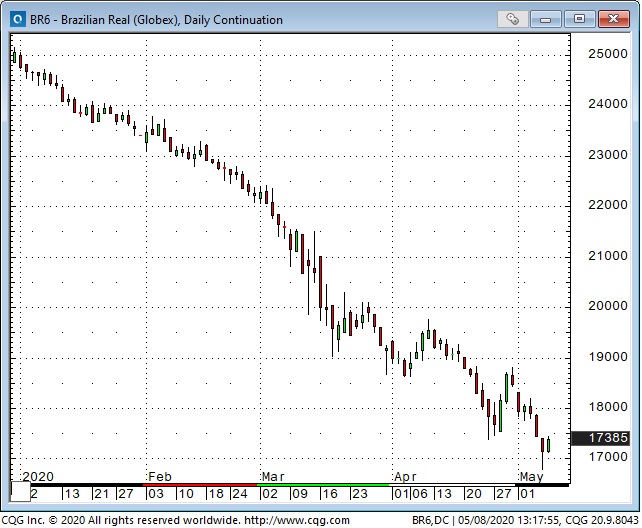The image size is (642, 528).
Task: Click the white box at time axis start
Action: [20, 492]
